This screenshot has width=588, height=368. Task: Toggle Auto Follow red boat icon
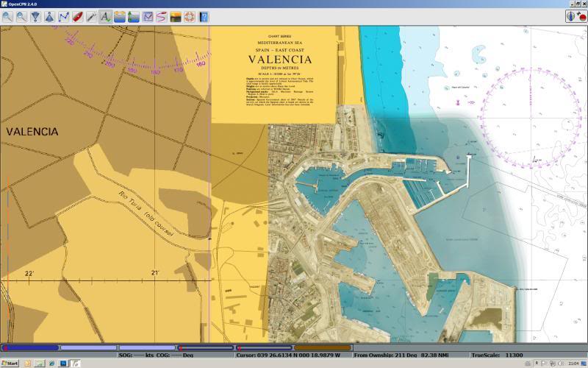(77, 16)
